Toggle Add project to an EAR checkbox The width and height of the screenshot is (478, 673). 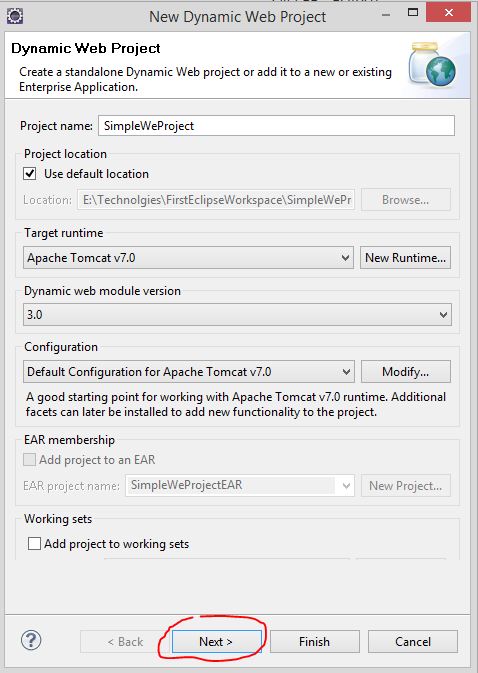[x=29, y=460]
